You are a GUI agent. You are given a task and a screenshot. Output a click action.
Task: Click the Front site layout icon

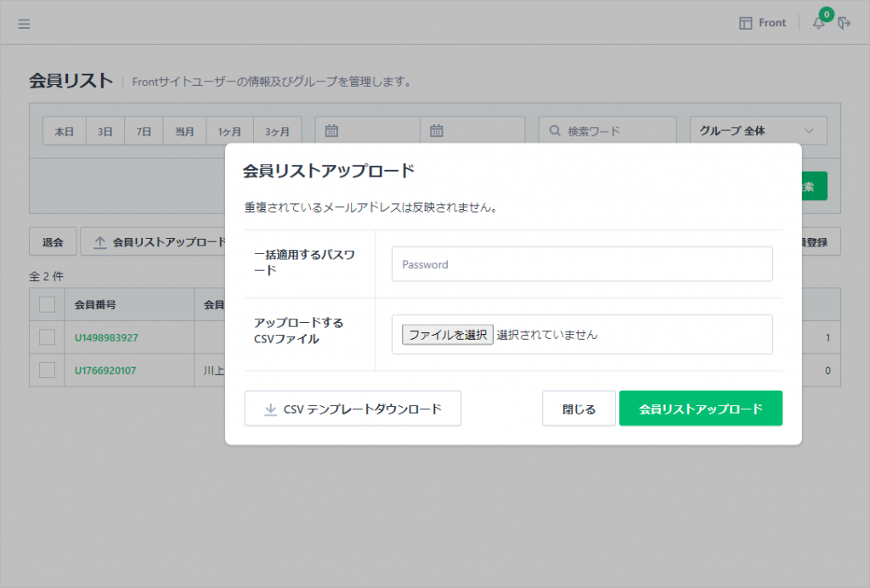[x=746, y=23]
